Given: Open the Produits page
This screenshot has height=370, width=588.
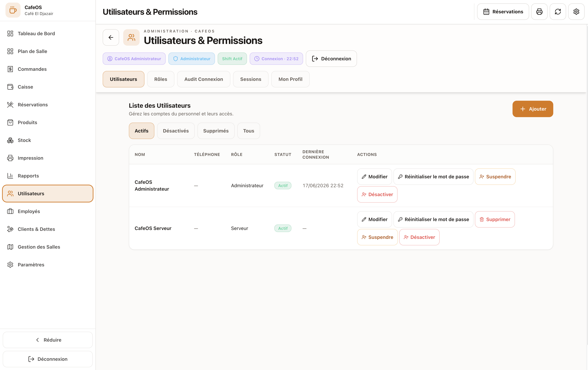Looking at the screenshot, I should [x=48, y=122].
